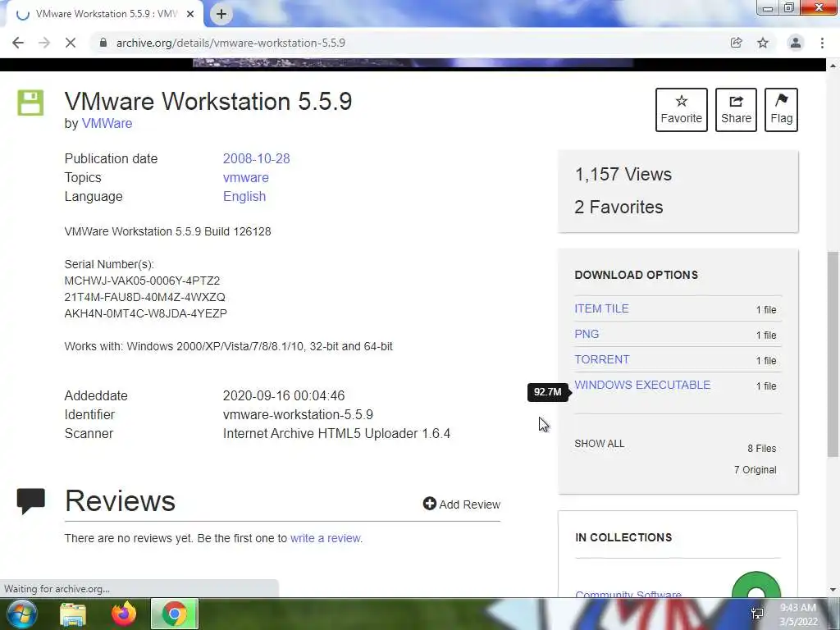This screenshot has width=840, height=630.
Task: Download the ITEM TILE option
Action: click(601, 308)
